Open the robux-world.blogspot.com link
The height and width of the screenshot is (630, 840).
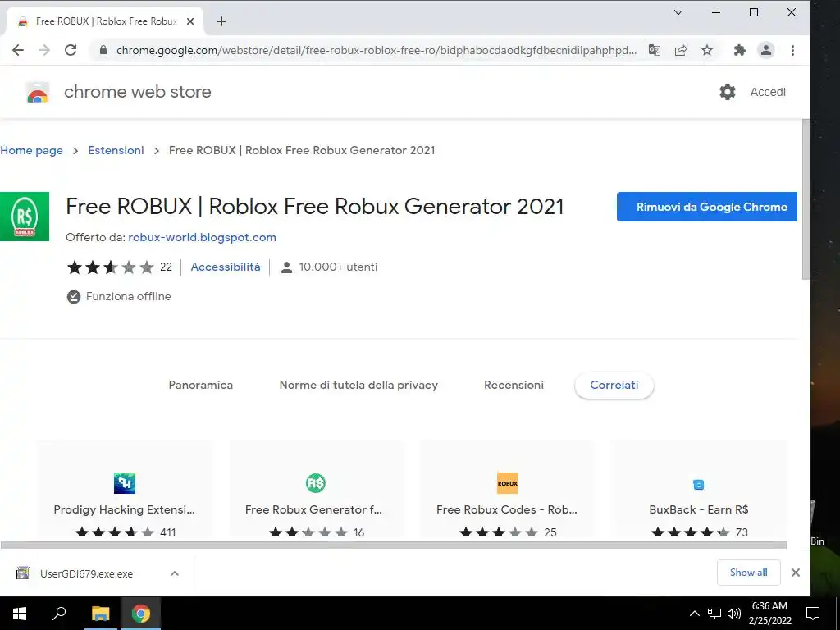point(202,237)
